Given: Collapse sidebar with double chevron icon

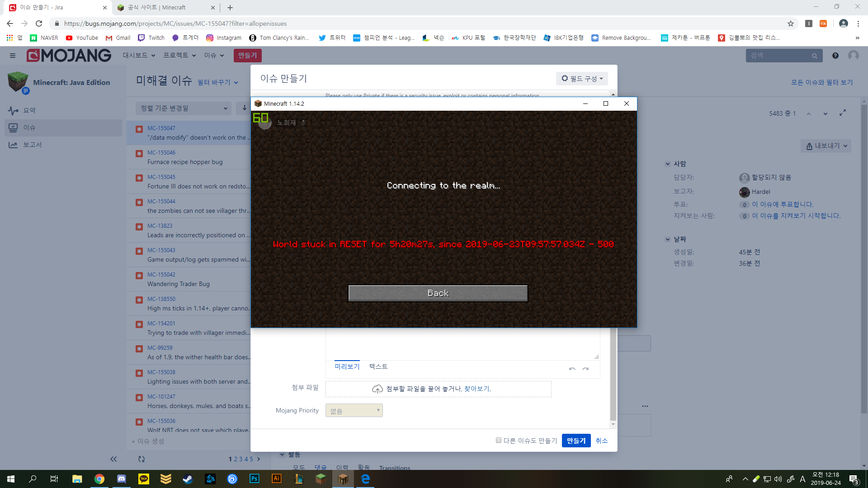Looking at the screenshot, I should 113,459.
